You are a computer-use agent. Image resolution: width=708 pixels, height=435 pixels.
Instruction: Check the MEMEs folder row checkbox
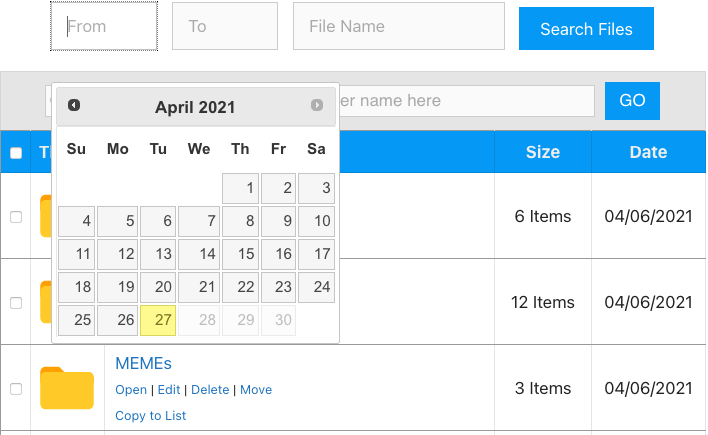pyautogui.click(x=16, y=389)
